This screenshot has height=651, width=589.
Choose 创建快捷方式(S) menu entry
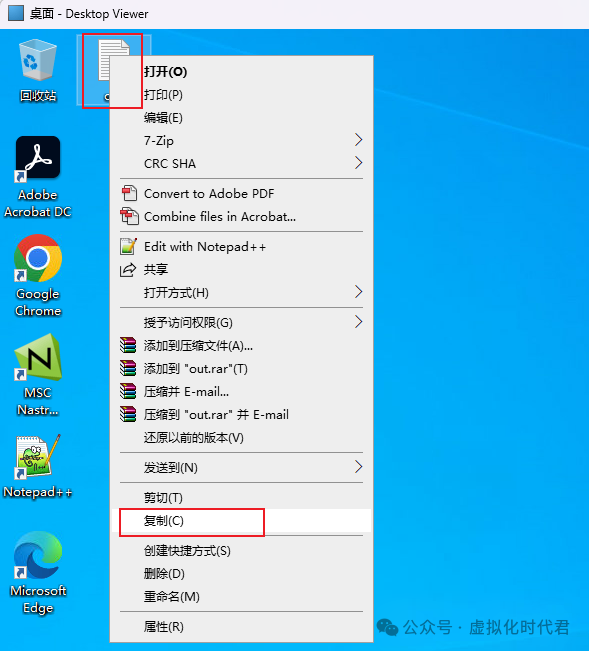tap(242, 551)
